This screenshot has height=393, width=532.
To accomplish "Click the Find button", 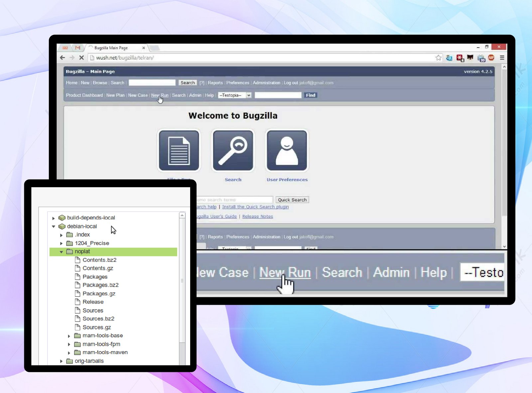I will (310, 95).
